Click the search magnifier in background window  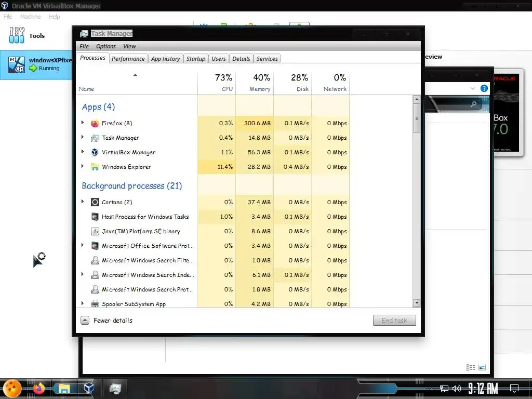pyautogui.click(x=473, y=104)
